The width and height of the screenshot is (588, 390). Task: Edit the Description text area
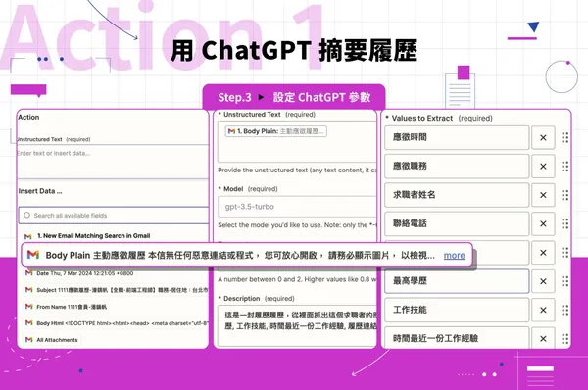tap(297, 325)
